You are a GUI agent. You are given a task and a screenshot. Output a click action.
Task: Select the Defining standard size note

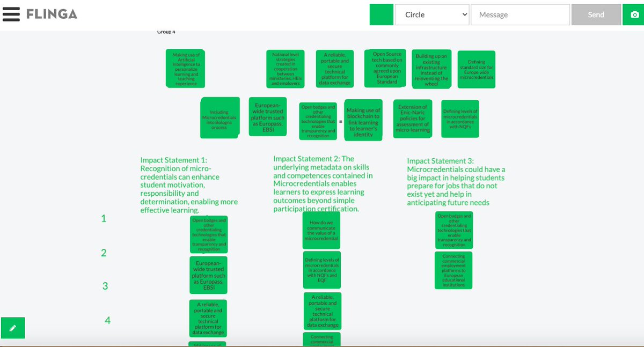point(476,70)
